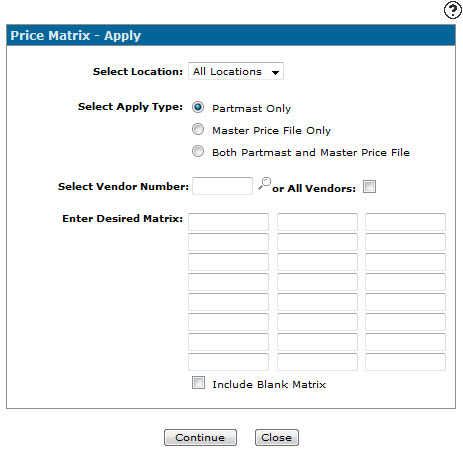Click the Close button
Viewport: 463px width, 452px height.
(277, 437)
